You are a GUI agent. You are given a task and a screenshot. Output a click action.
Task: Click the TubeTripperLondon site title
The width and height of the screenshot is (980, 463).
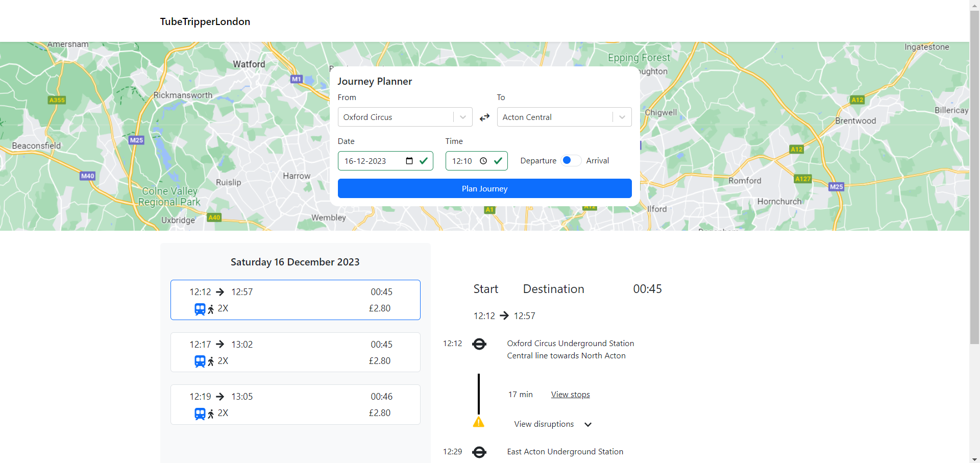point(205,21)
